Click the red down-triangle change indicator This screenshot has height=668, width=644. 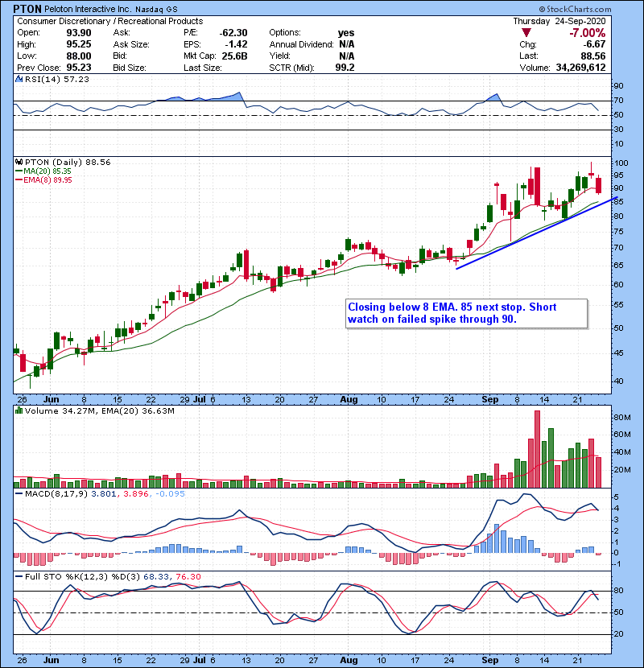click(526, 33)
